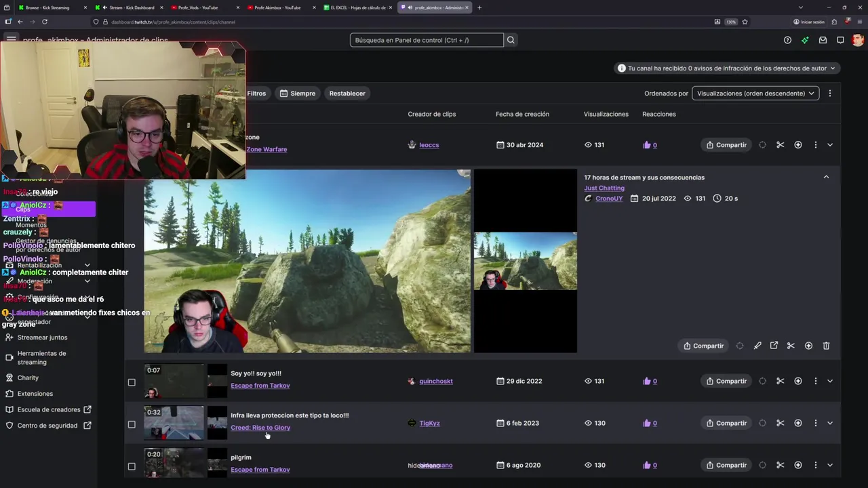Delete expanded clip with trash icon
The height and width of the screenshot is (488, 868).
pyautogui.click(x=826, y=346)
